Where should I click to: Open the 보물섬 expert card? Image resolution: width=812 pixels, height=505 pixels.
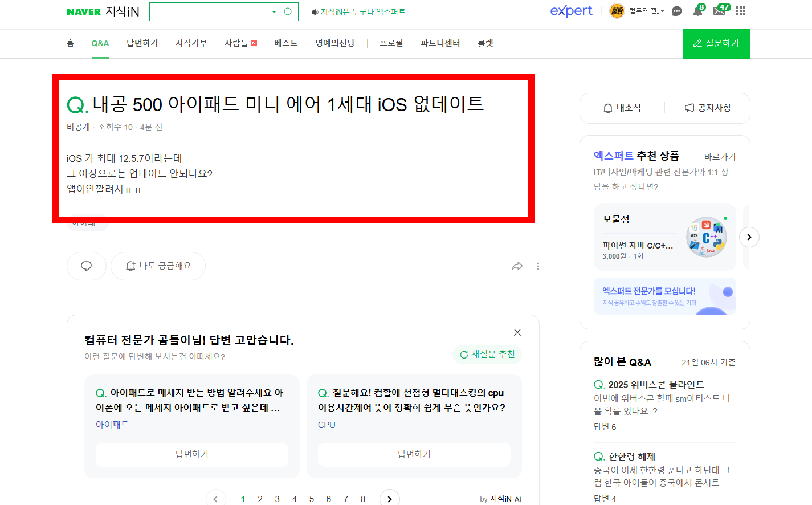click(665, 237)
